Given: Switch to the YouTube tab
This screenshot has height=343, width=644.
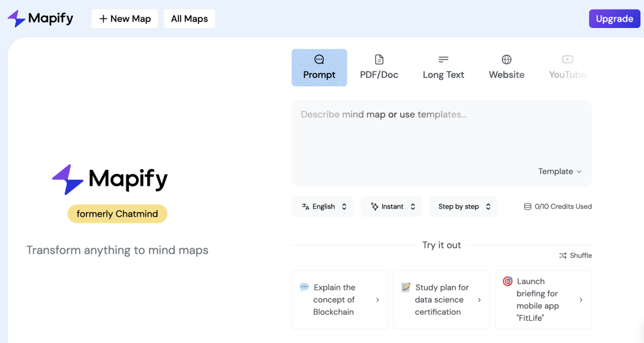Looking at the screenshot, I should point(567,68).
